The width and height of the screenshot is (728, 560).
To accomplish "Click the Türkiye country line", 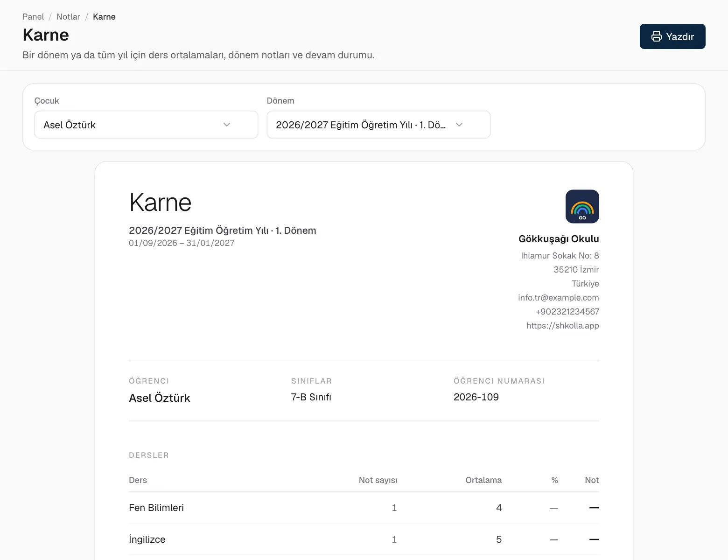I will click(x=585, y=284).
